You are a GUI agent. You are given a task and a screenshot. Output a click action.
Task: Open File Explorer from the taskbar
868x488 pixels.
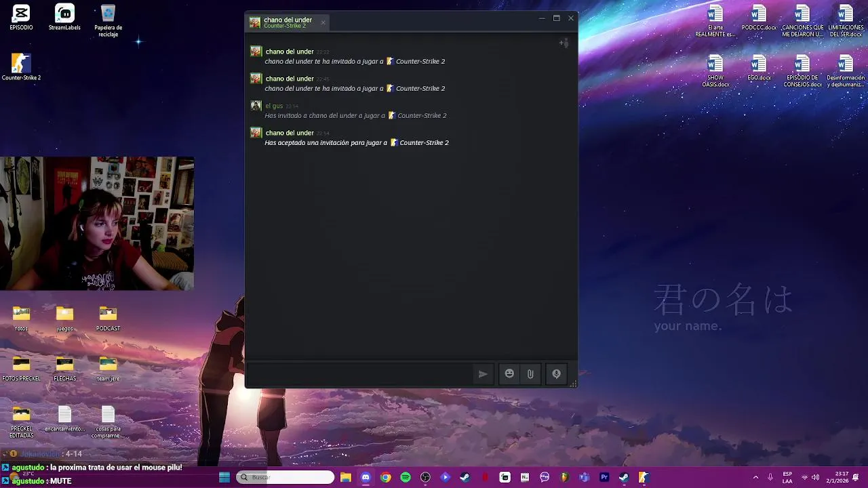click(x=346, y=477)
